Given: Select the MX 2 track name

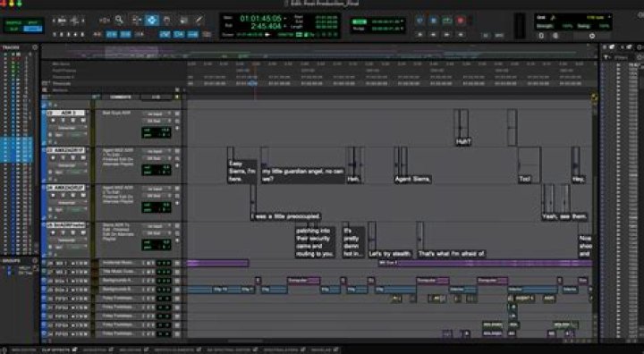Looking at the screenshot, I should (x=61, y=272).
